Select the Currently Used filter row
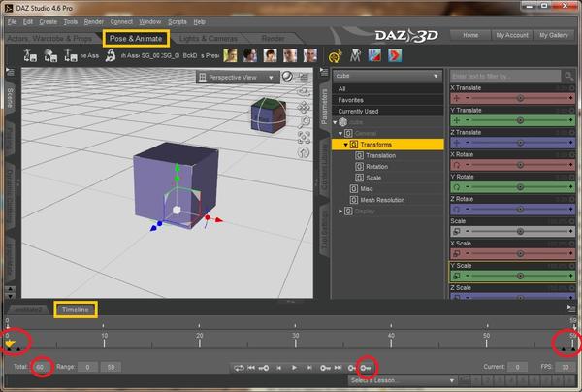Image resolution: width=582 pixels, height=392 pixels. click(x=388, y=111)
